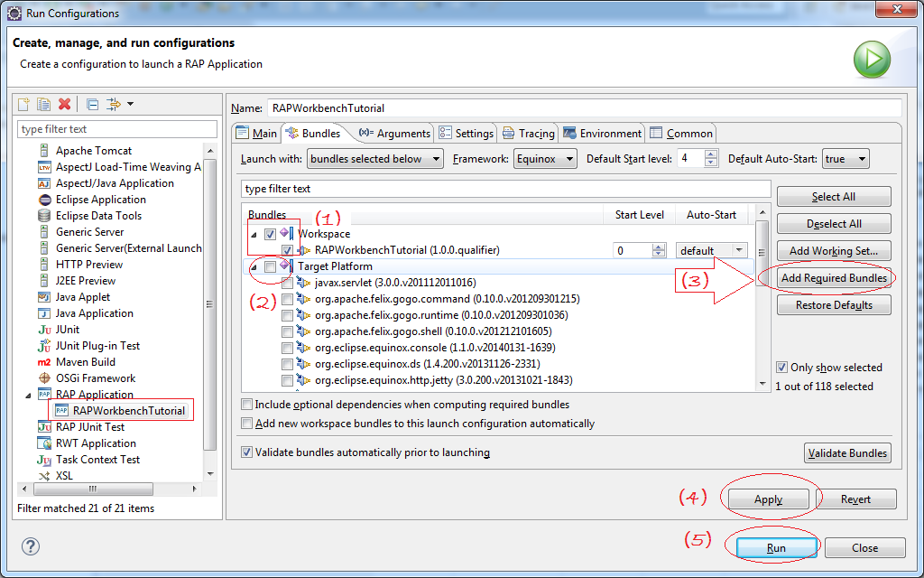
Task: Click the Apache Tomcat icon in the configuration list
Action: (44, 151)
